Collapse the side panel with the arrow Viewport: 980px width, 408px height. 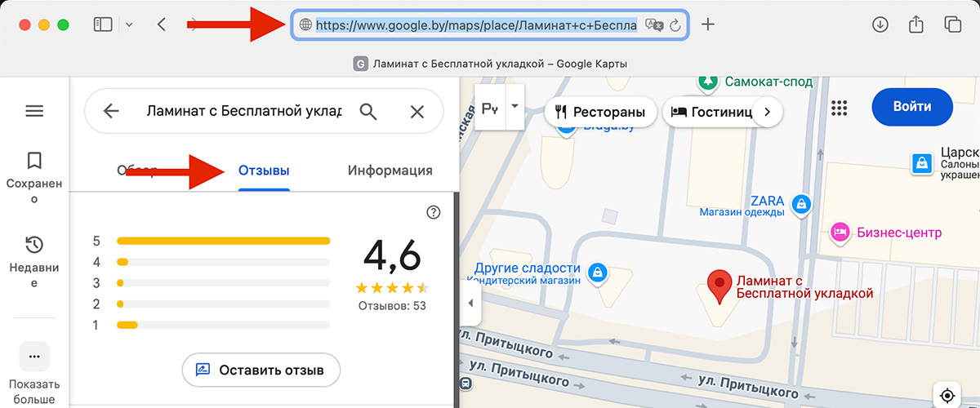(x=470, y=304)
